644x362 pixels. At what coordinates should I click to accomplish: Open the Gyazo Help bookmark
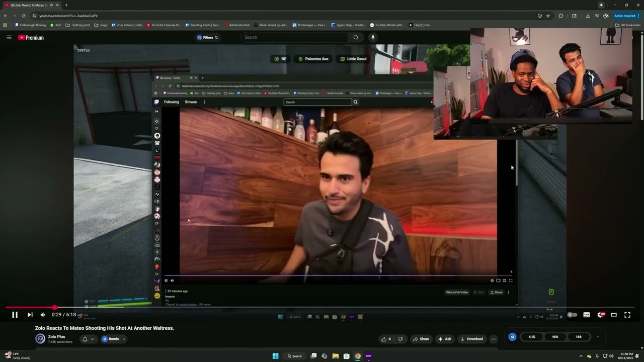[x=348, y=25]
